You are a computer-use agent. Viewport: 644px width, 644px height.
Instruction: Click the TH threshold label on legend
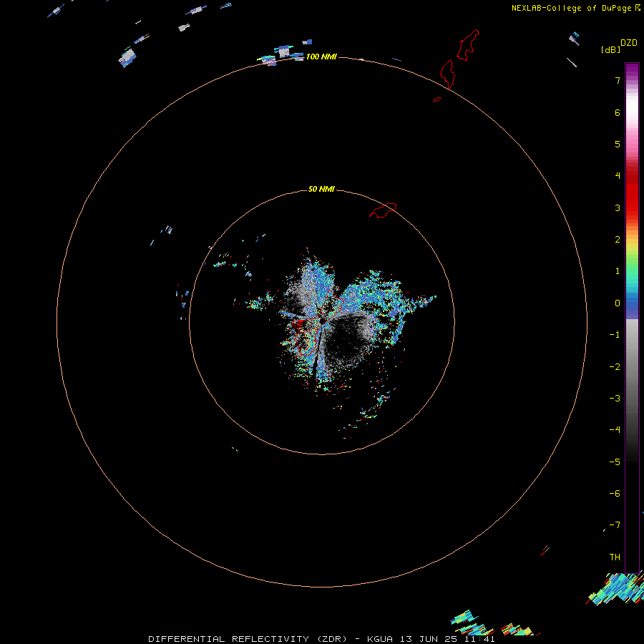coord(615,557)
